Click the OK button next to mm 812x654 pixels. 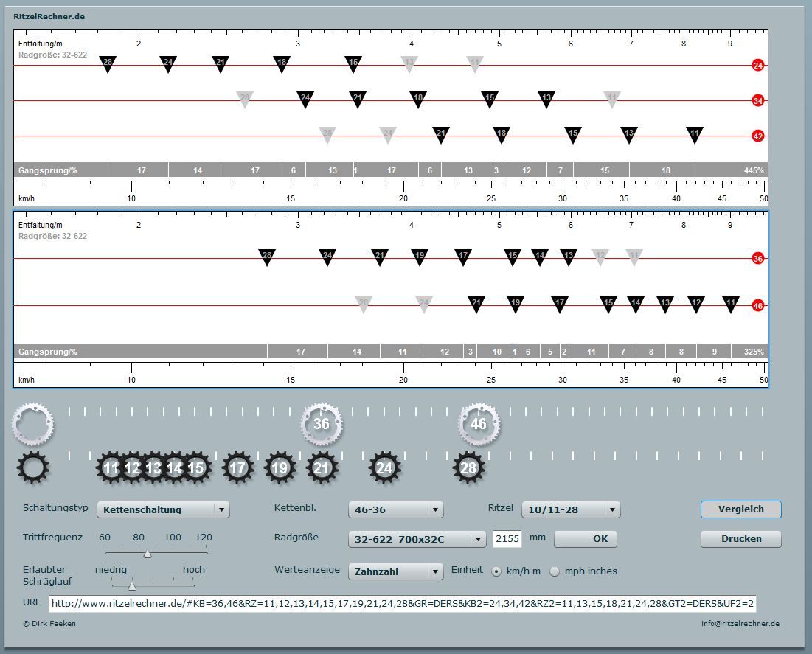click(x=585, y=539)
